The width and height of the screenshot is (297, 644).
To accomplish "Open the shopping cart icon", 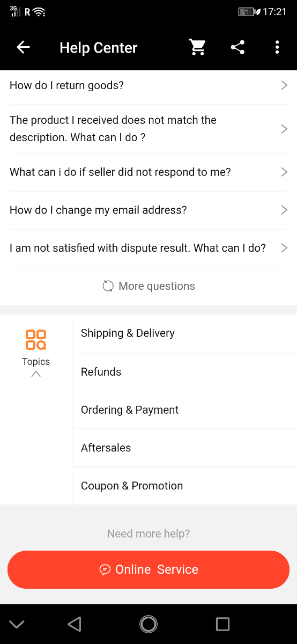I will 198,47.
